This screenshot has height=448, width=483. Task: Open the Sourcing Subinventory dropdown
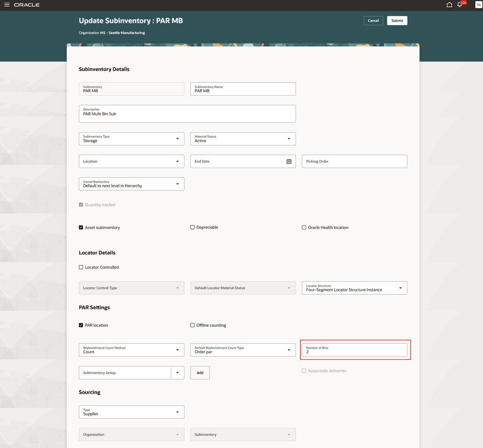point(243,434)
